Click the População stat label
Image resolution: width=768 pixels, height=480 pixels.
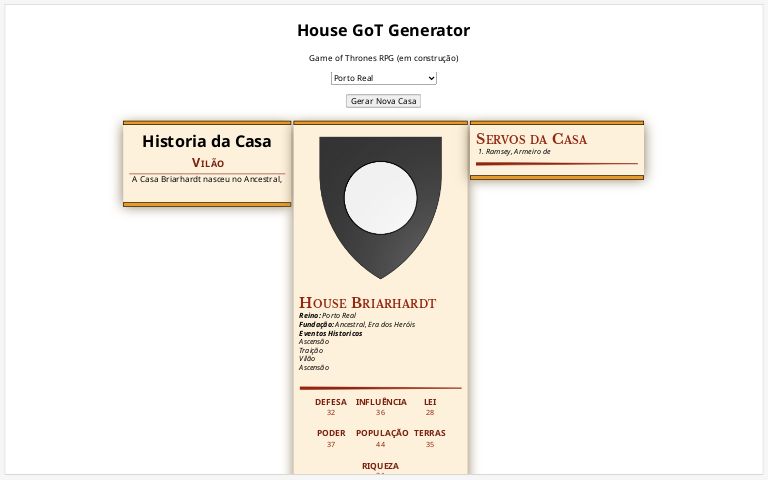381,433
